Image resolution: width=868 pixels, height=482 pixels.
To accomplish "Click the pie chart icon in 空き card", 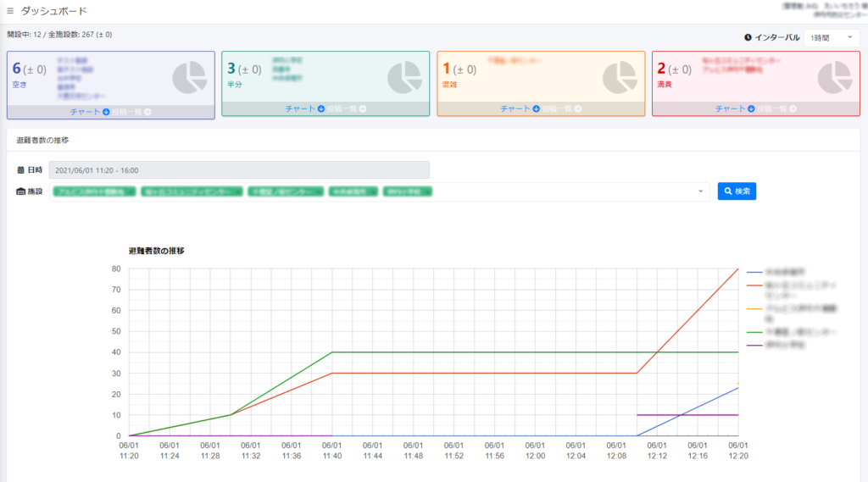I will (x=189, y=77).
